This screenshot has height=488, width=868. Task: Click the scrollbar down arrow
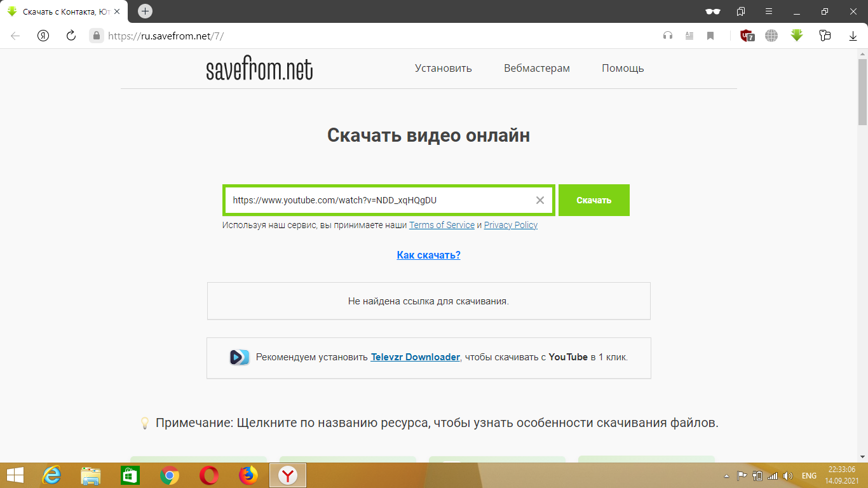pos(862,457)
